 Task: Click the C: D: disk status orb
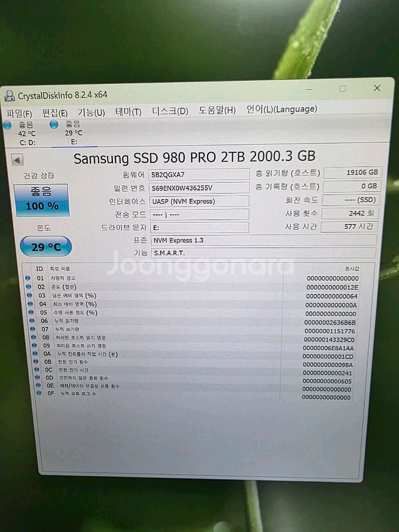point(7,125)
